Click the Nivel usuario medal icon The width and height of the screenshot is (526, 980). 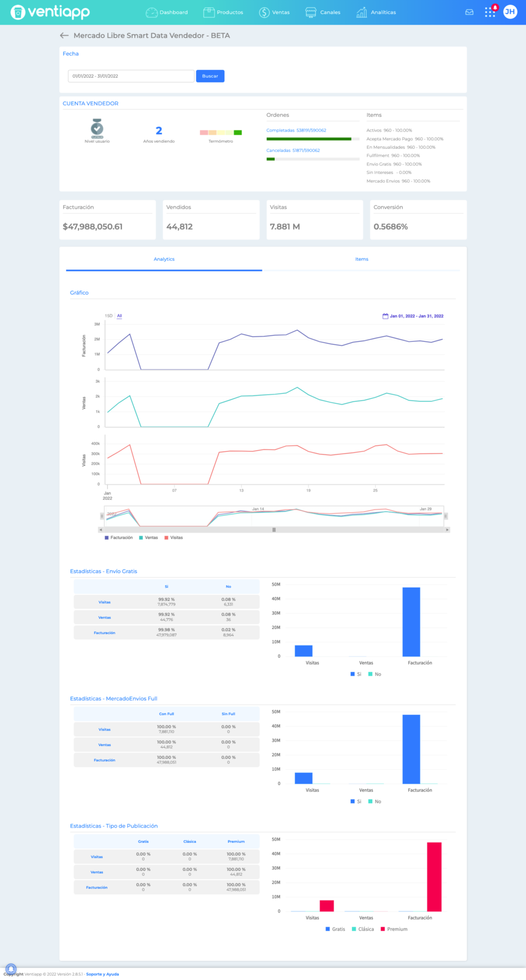pyautogui.click(x=97, y=128)
